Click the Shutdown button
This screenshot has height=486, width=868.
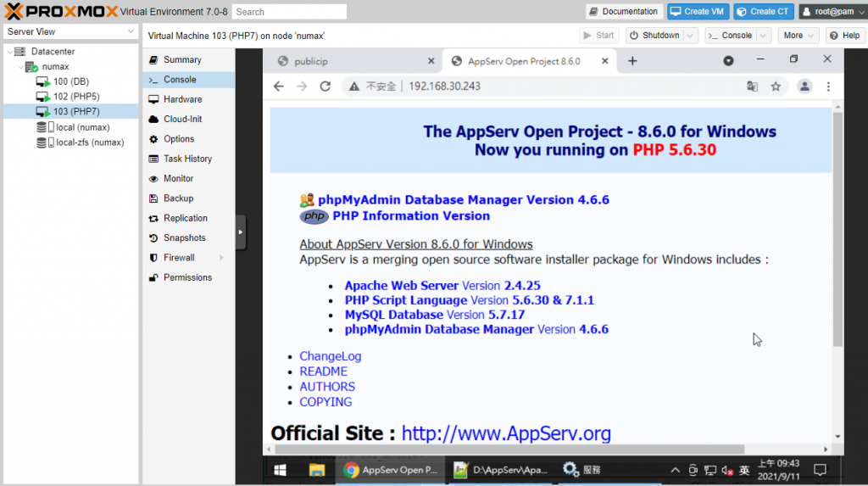pyautogui.click(x=655, y=36)
